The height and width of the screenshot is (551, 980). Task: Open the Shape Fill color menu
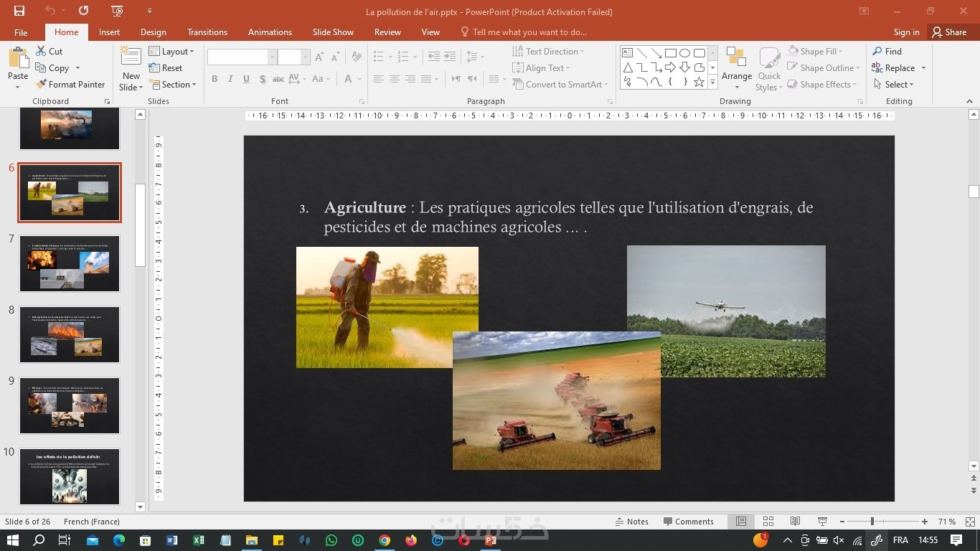815,52
